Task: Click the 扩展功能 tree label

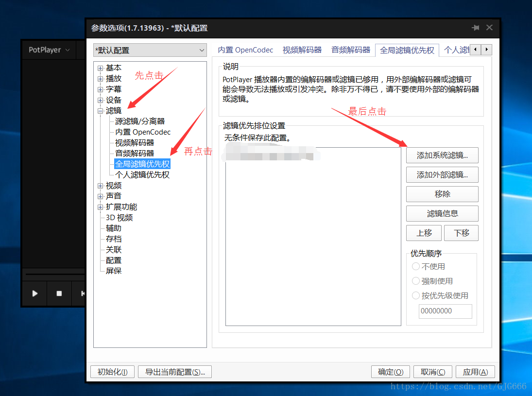Action: pos(121,207)
